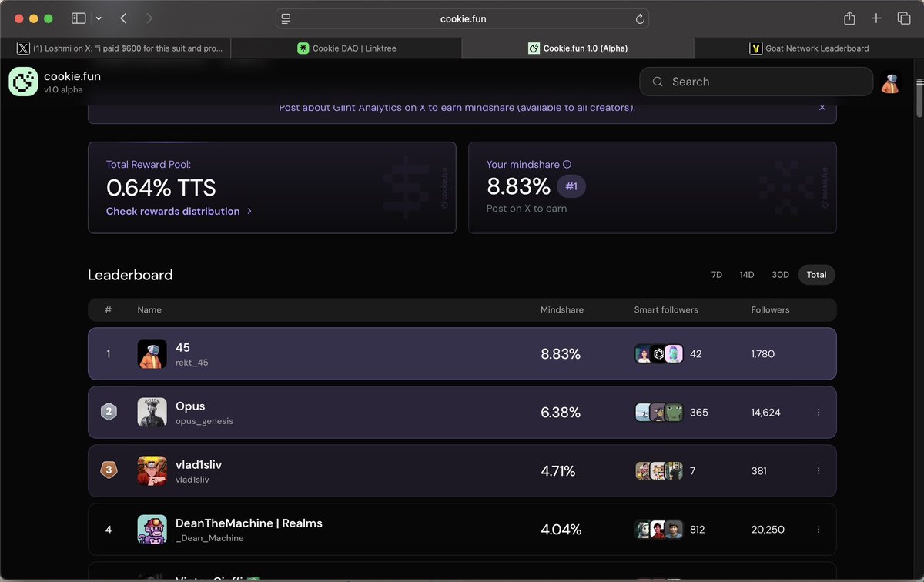Click the bronze rank 3 medal icon
924x582 pixels.
coord(109,470)
